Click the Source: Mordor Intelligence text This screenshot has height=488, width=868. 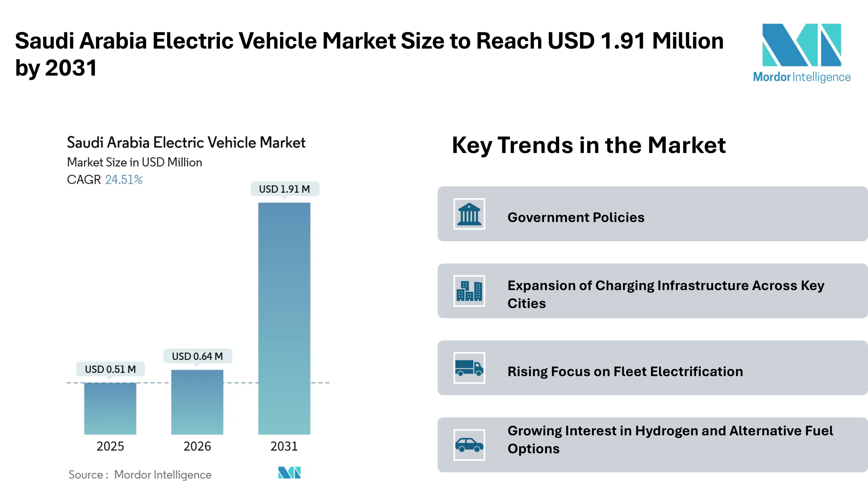[140, 474]
